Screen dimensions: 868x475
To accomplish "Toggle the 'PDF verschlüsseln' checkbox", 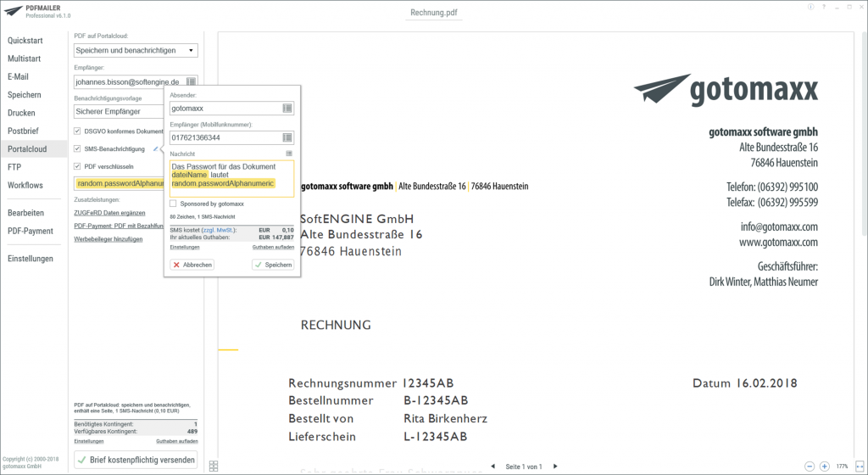I will [77, 166].
